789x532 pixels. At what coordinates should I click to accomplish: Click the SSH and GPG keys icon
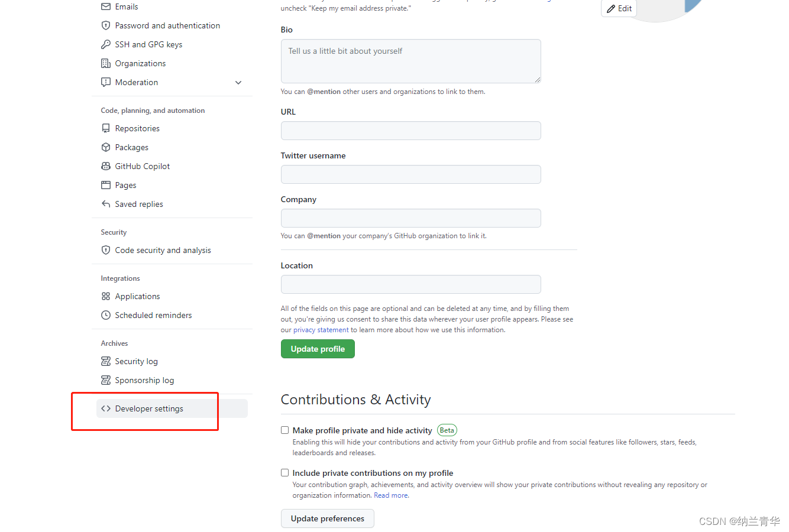105,44
